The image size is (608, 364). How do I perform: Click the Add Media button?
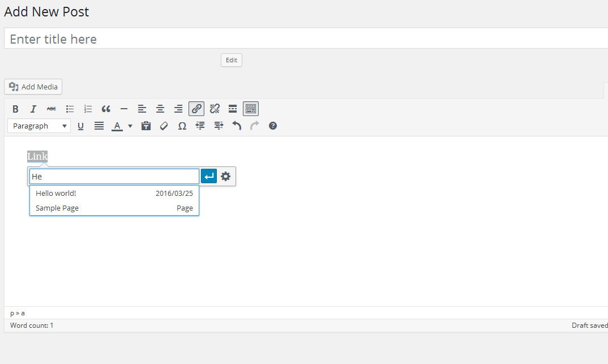click(33, 87)
